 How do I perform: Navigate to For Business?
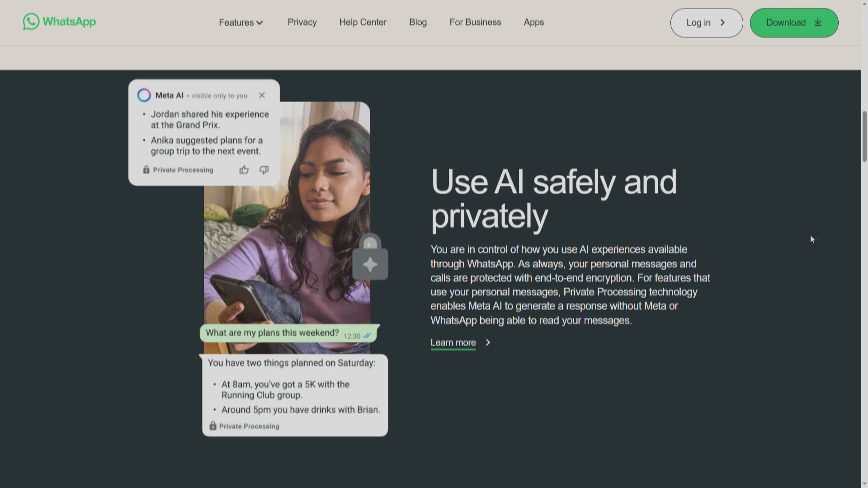475,22
